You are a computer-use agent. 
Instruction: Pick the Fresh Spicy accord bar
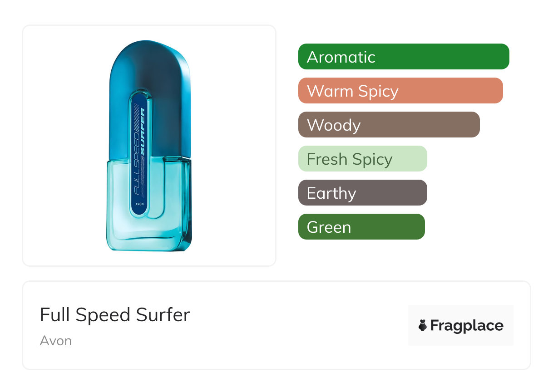pos(362,159)
